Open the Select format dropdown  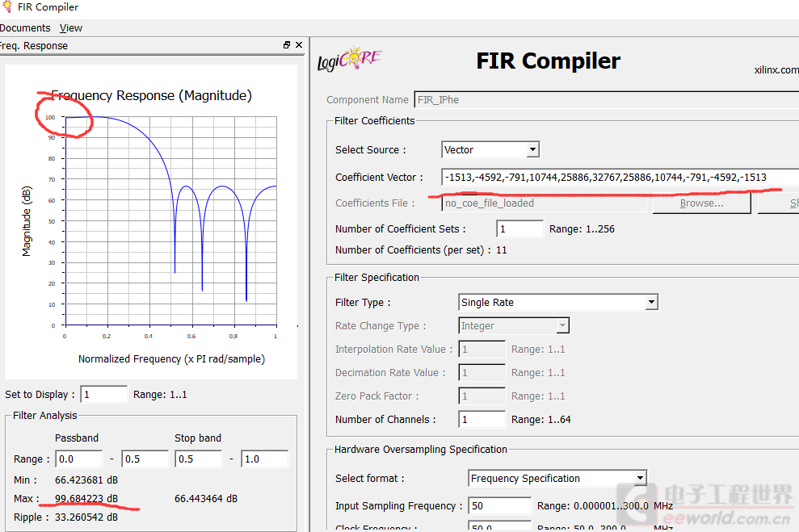coord(557,479)
